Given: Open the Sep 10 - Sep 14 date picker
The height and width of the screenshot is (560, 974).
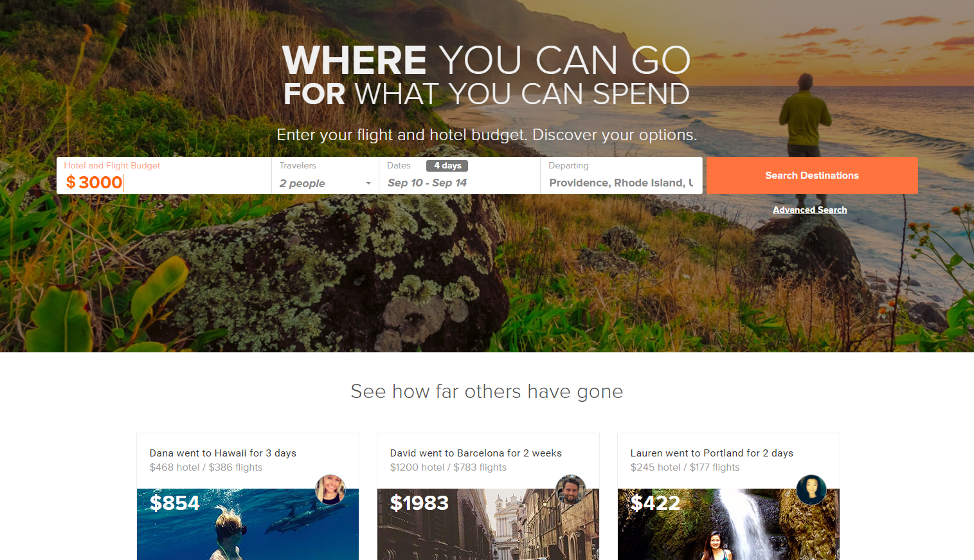Looking at the screenshot, I should tap(428, 183).
